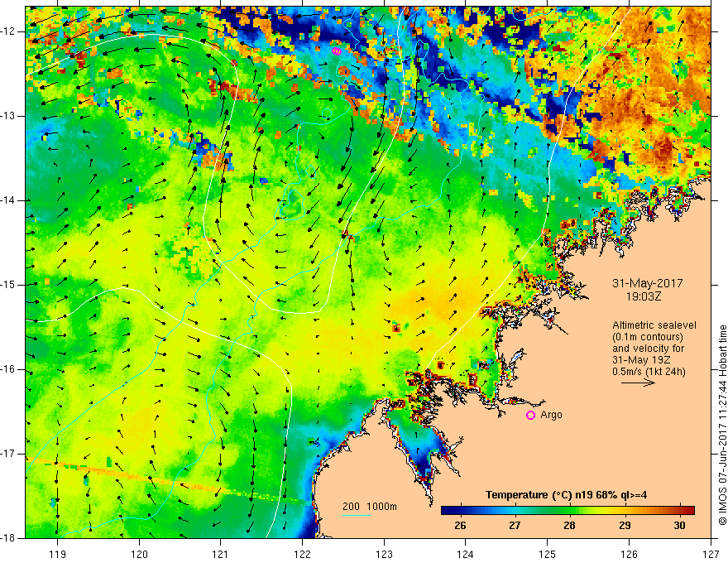Click the colorbar value 29

(625, 526)
